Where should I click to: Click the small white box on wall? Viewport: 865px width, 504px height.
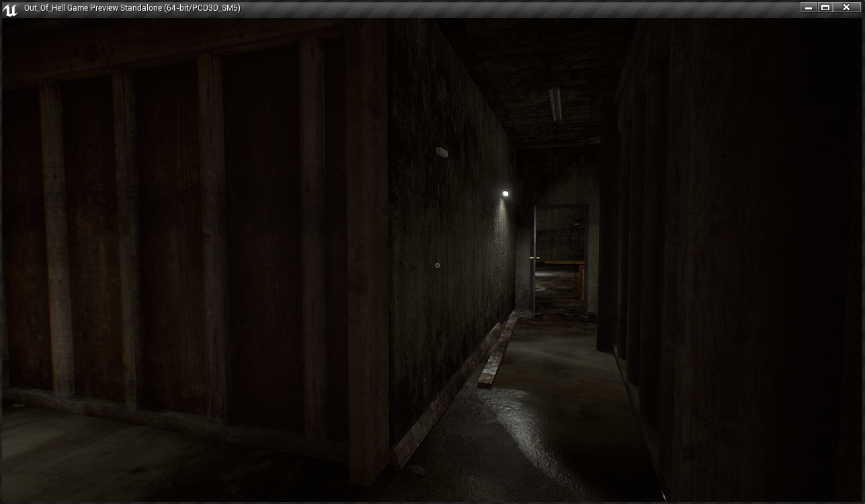click(442, 153)
